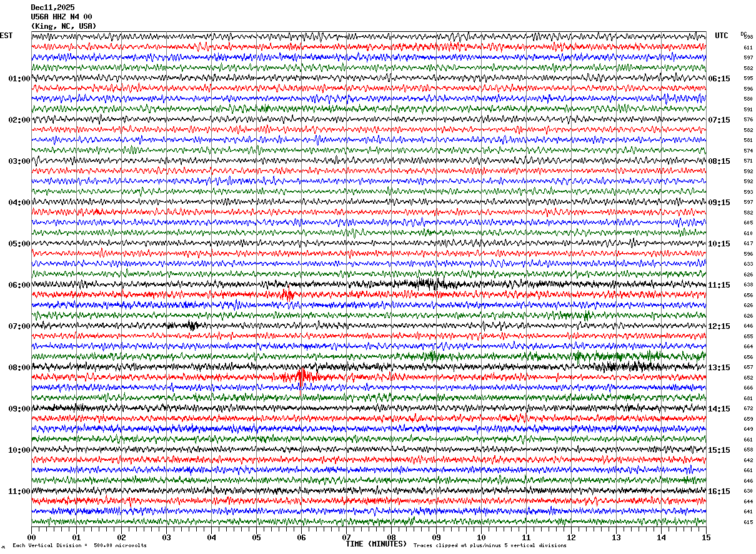
Task: Select the 04:00 EST row label
Action: 19,203
